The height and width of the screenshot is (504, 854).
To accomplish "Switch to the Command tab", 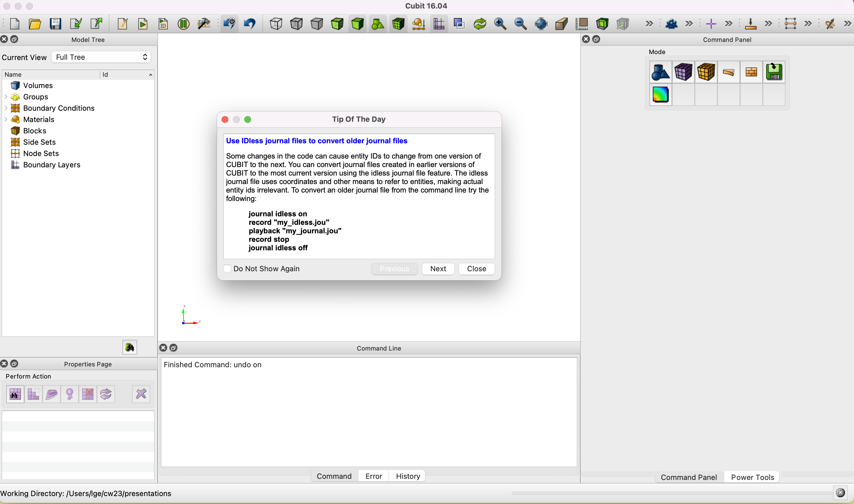I will [x=334, y=476].
